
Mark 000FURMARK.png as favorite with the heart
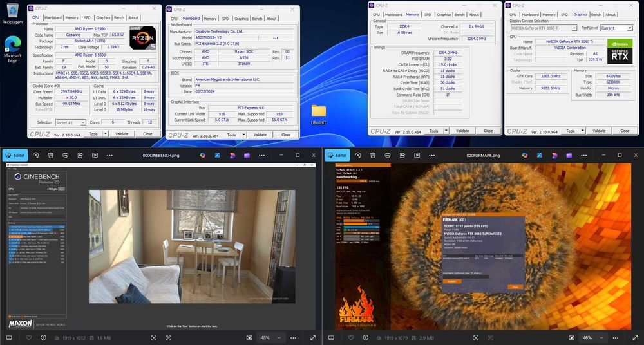pos(351,338)
